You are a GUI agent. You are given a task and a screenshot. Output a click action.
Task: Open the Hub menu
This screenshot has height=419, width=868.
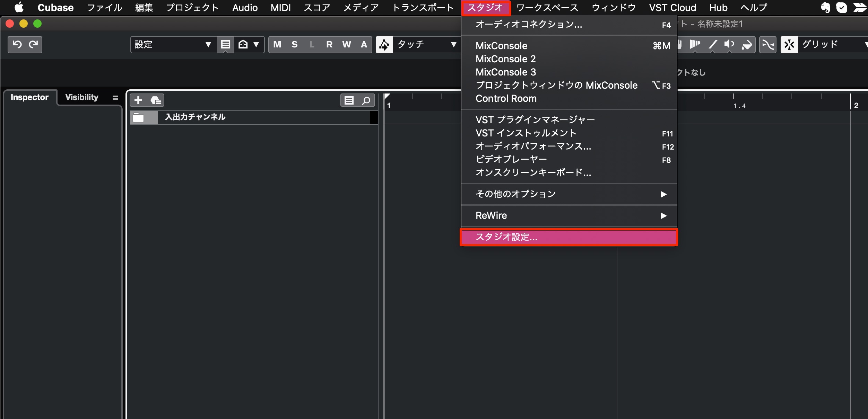[718, 8]
